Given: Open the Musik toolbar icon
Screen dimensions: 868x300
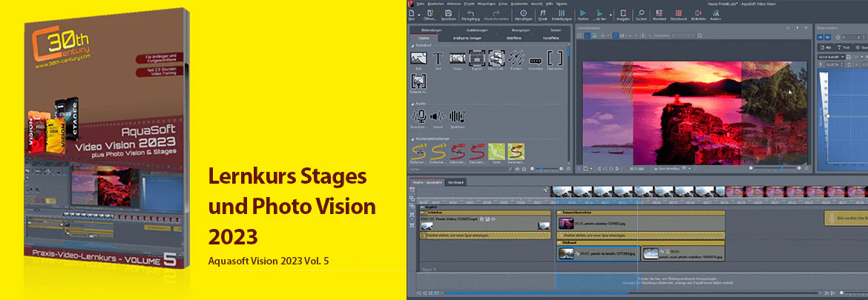Looking at the screenshot, I should [x=543, y=13].
